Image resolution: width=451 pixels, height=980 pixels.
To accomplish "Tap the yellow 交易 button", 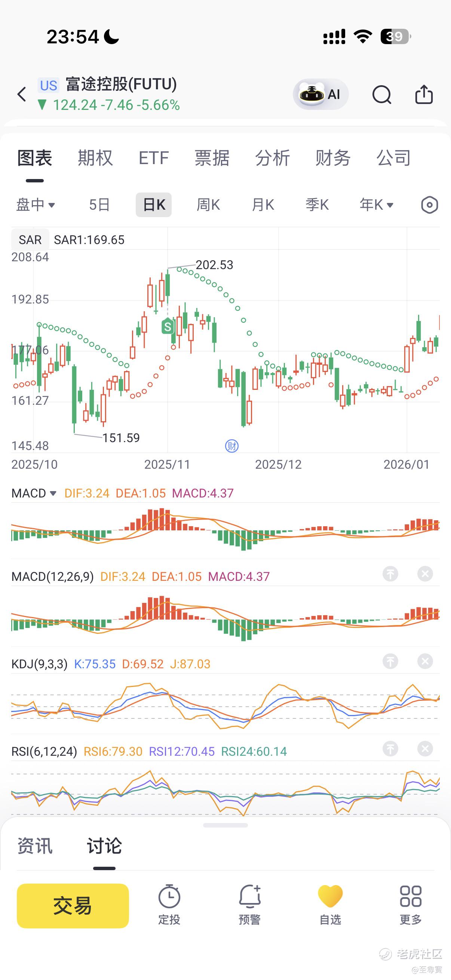I will point(73,906).
